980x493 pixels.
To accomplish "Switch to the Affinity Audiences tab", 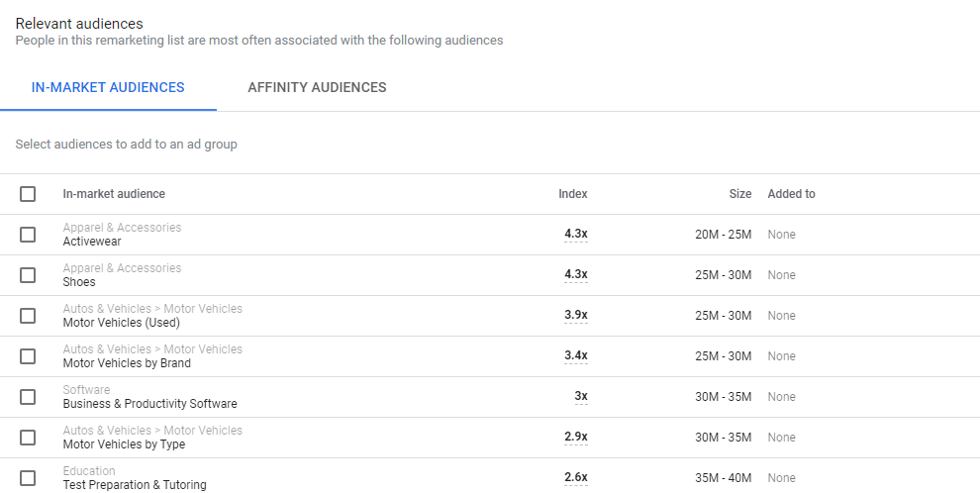I will click(x=317, y=87).
